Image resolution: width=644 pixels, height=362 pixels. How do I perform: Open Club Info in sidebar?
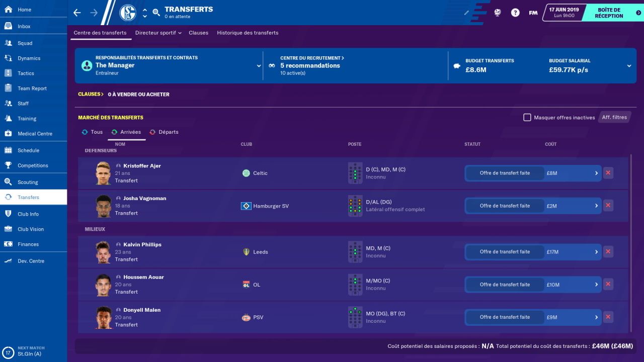coord(33,214)
